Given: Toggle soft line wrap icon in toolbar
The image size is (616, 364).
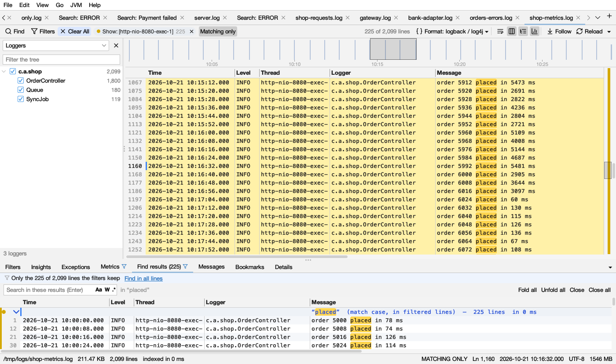Looking at the screenshot, I should pos(500,31).
